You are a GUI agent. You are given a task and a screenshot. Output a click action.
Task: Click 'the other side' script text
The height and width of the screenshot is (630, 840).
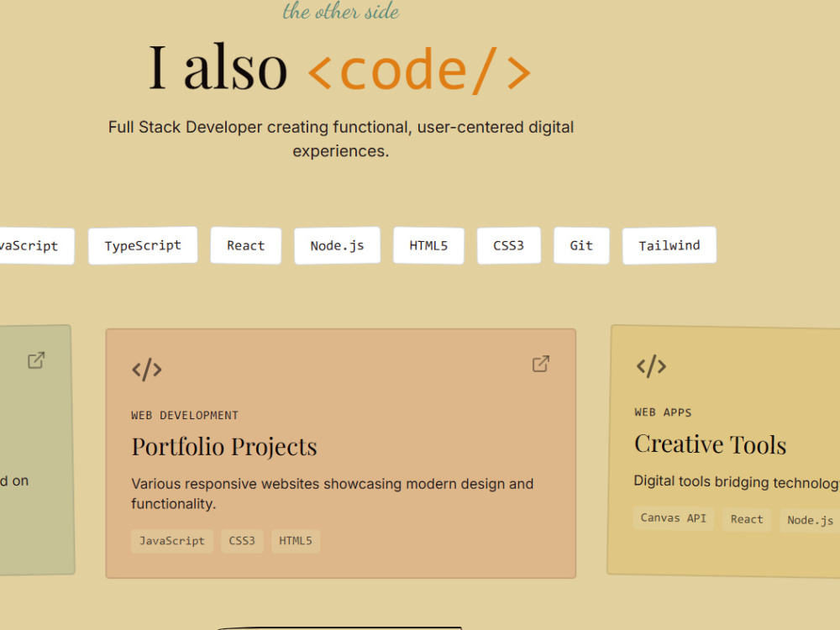coord(341,11)
